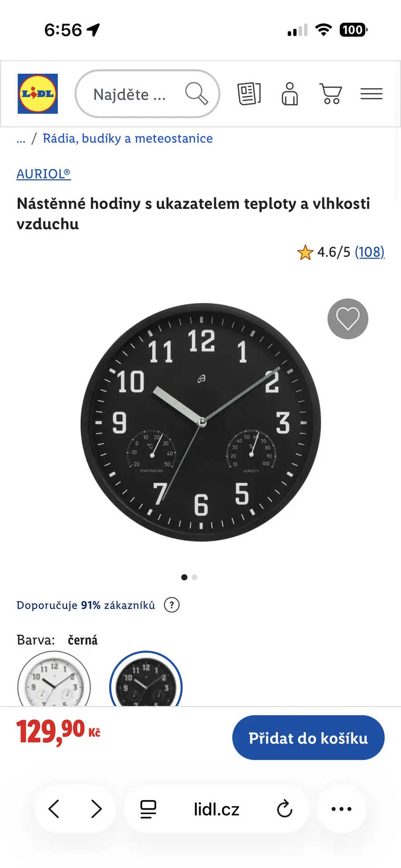Select the white clock color variant
The width and height of the screenshot is (401, 868).
54,679
